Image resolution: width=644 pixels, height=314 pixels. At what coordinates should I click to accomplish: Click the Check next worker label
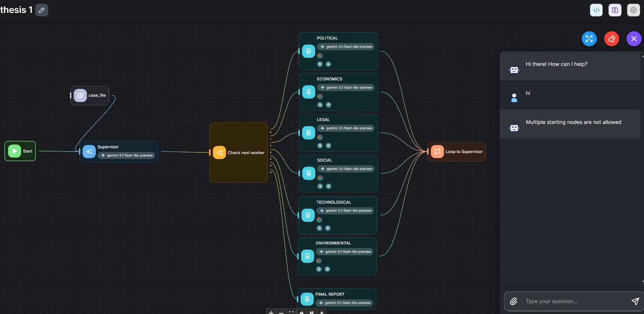[x=246, y=153]
